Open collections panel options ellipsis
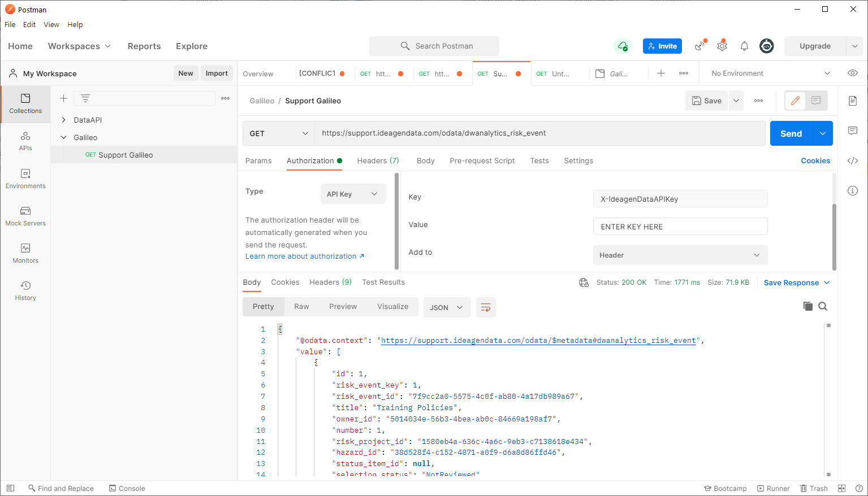The height and width of the screenshot is (496, 868). pos(226,98)
